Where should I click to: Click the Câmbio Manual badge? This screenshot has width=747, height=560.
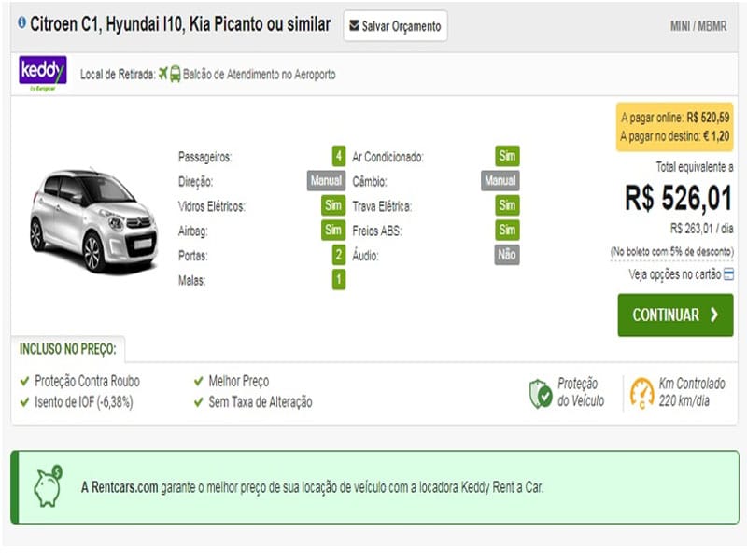pos(500,180)
